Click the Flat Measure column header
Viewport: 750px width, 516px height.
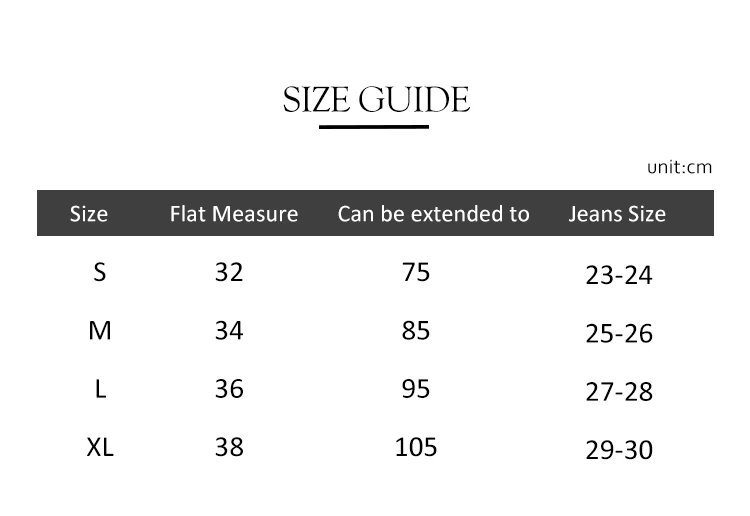[x=234, y=214]
